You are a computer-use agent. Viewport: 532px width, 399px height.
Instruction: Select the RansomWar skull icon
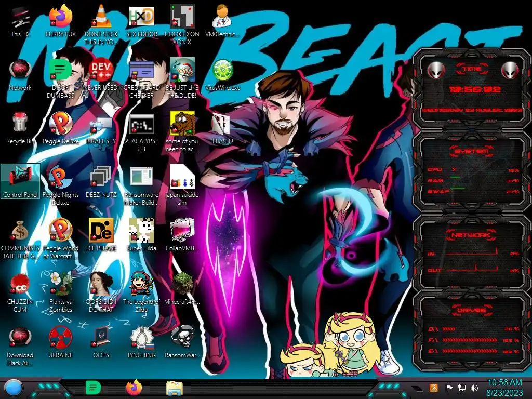[x=182, y=343]
